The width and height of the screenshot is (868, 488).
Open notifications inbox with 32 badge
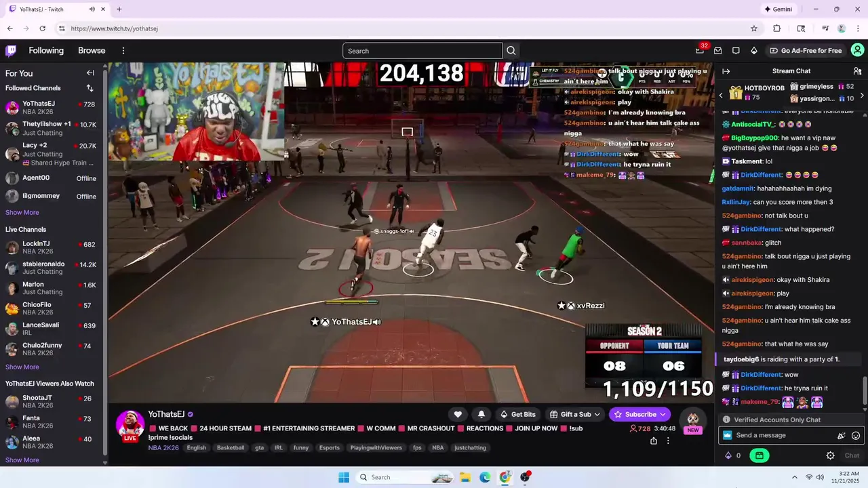pos(700,50)
